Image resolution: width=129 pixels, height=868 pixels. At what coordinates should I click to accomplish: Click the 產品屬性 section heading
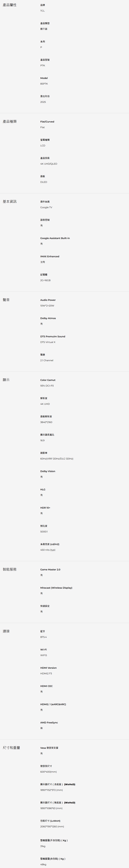pyautogui.click(x=9, y=5)
